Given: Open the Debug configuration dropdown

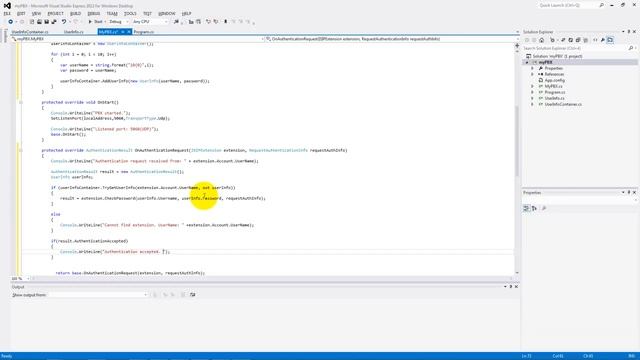Looking at the screenshot, I should 118,22.
